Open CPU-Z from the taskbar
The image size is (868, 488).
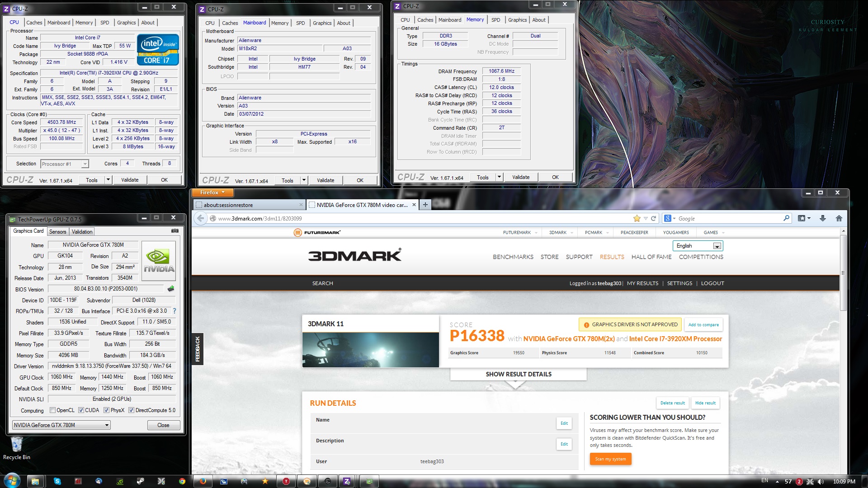tap(347, 481)
